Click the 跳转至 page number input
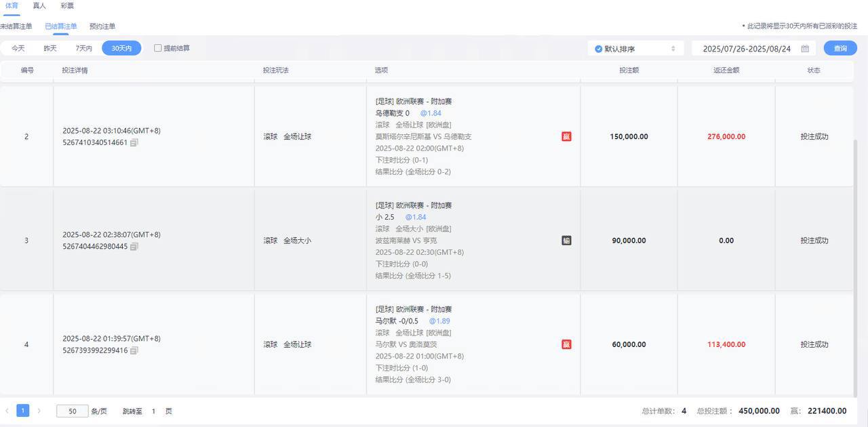 tap(154, 411)
